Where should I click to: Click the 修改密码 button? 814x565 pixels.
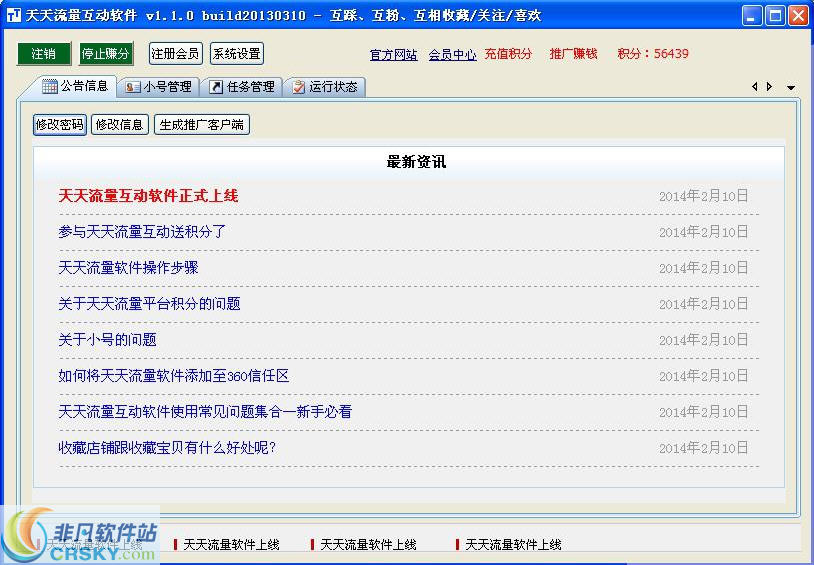(x=60, y=125)
